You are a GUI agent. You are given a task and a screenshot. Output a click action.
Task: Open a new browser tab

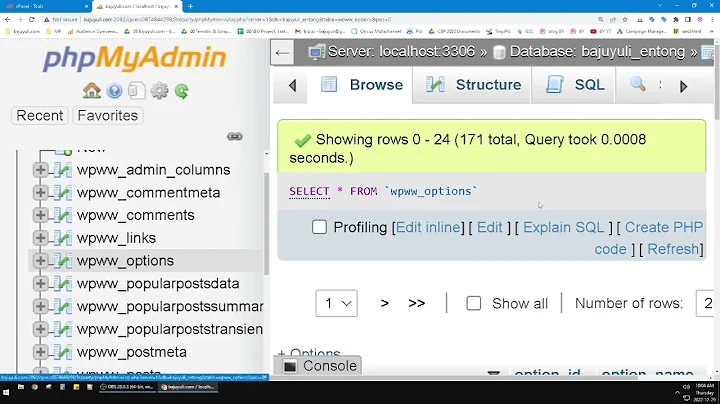click(191, 6)
